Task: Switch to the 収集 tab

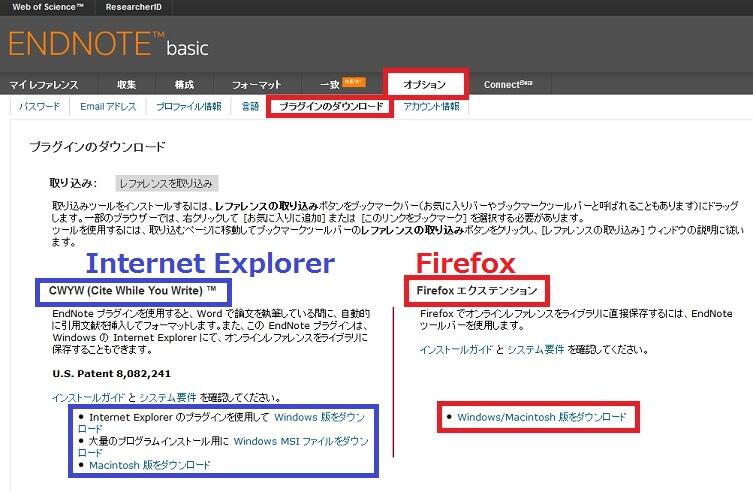Action: pyautogui.click(x=127, y=84)
